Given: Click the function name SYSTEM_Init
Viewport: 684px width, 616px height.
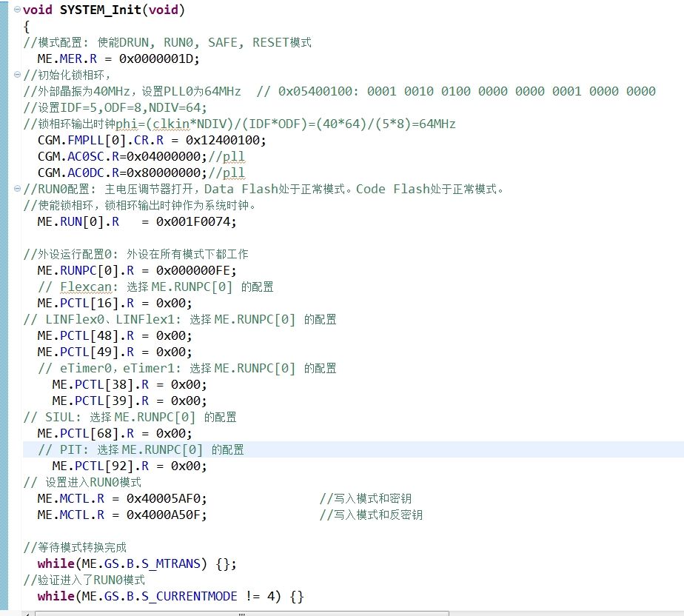Looking at the screenshot, I should click(99, 10).
